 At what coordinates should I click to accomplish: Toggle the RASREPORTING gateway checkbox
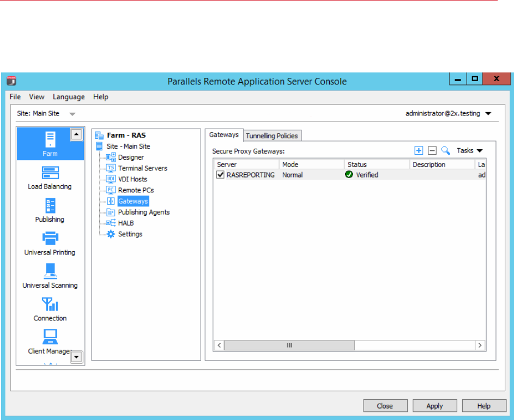(x=220, y=175)
